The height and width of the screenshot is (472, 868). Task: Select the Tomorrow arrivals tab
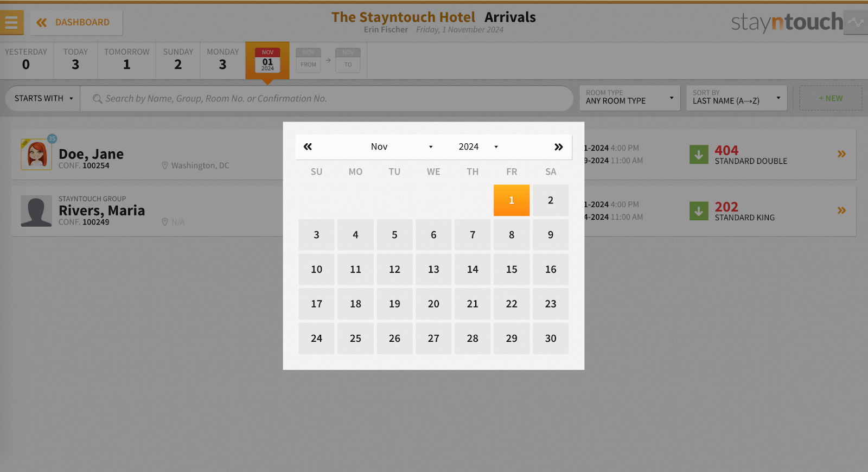(x=126, y=60)
